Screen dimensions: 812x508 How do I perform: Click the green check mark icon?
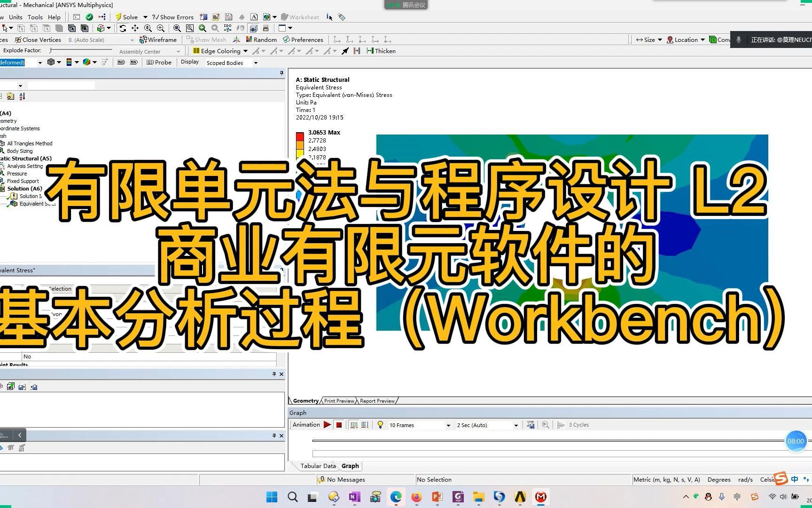[89, 17]
